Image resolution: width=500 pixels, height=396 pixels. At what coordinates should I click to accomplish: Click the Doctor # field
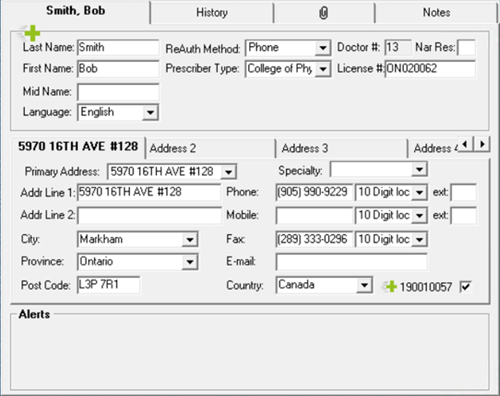pyautogui.click(x=398, y=48)
